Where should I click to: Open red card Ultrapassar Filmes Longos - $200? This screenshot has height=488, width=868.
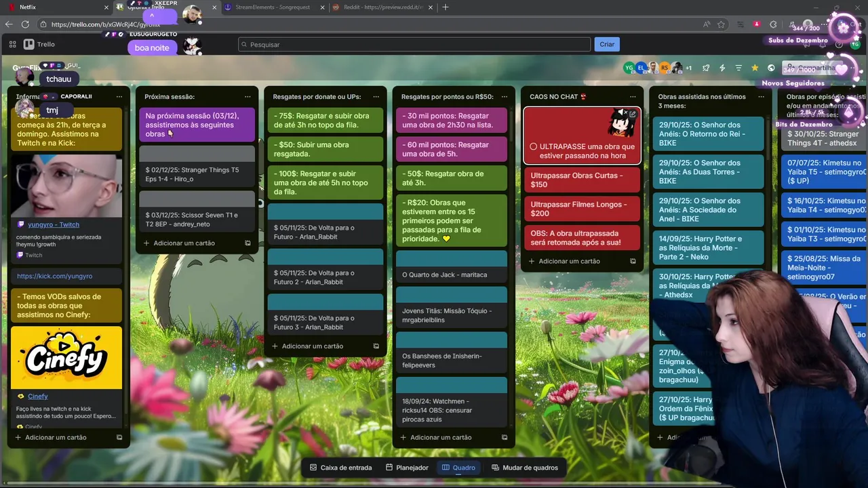coord(583,209)
